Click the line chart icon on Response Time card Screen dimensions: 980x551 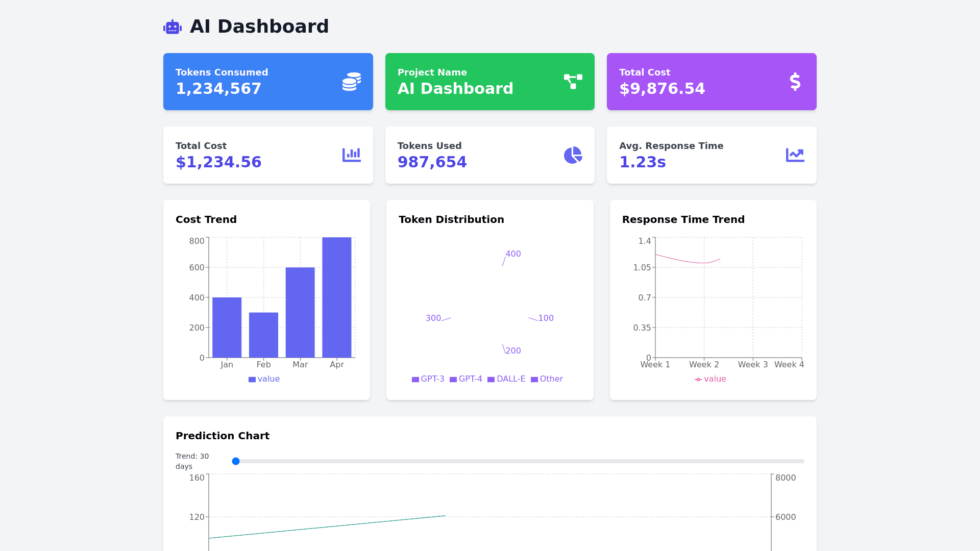(795, 155)
